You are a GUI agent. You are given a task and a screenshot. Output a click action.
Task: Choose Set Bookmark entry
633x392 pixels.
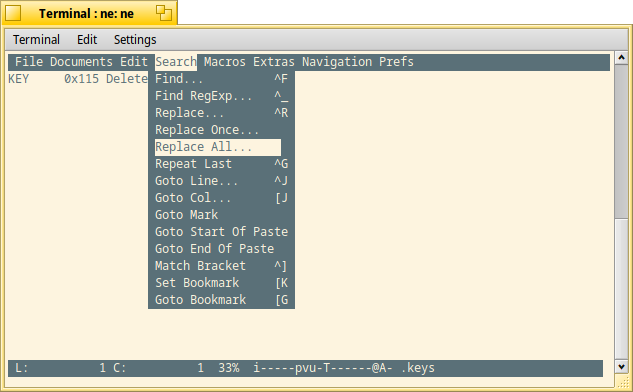click(221, 283)
